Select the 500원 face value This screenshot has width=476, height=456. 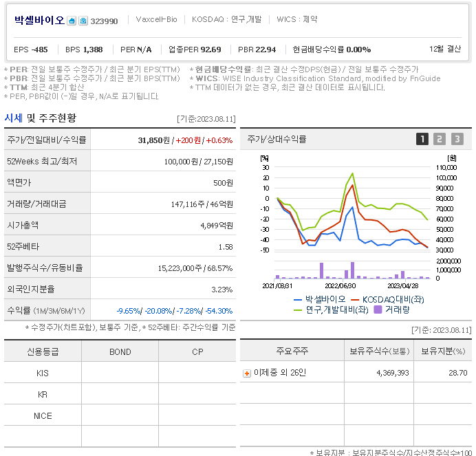pyautogui.click(x=223, y=183)
